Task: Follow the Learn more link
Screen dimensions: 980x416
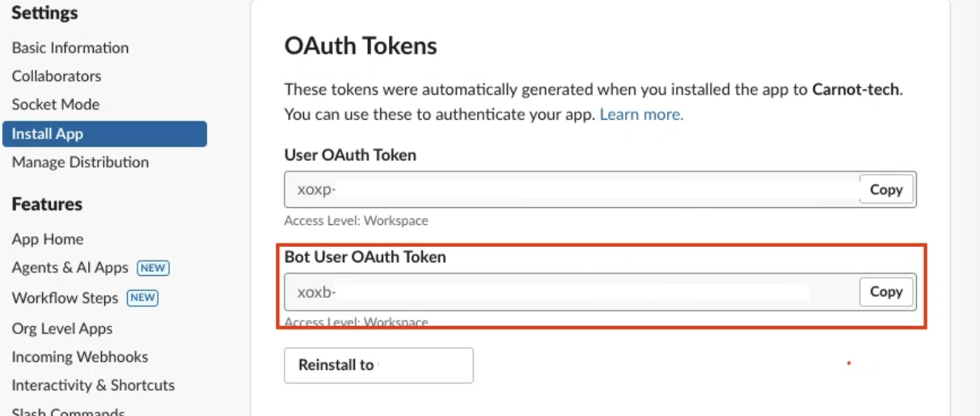Action: pos(641,114)
